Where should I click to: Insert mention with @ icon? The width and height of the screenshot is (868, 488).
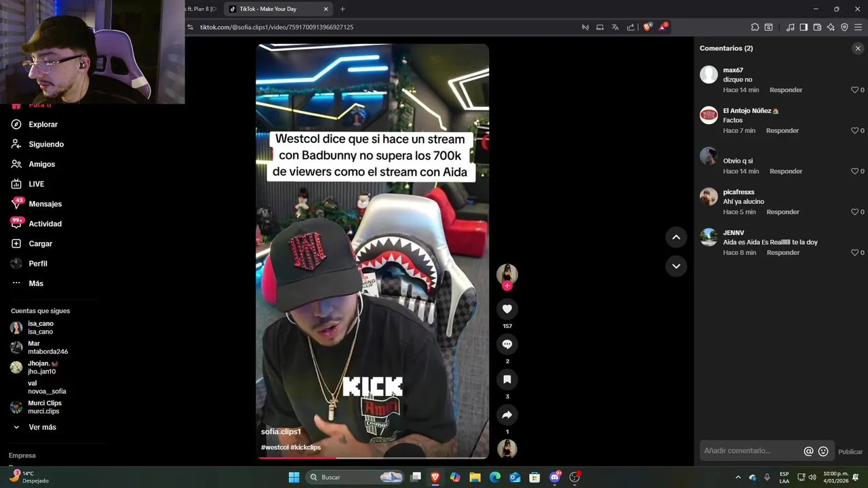click(808, 451)
